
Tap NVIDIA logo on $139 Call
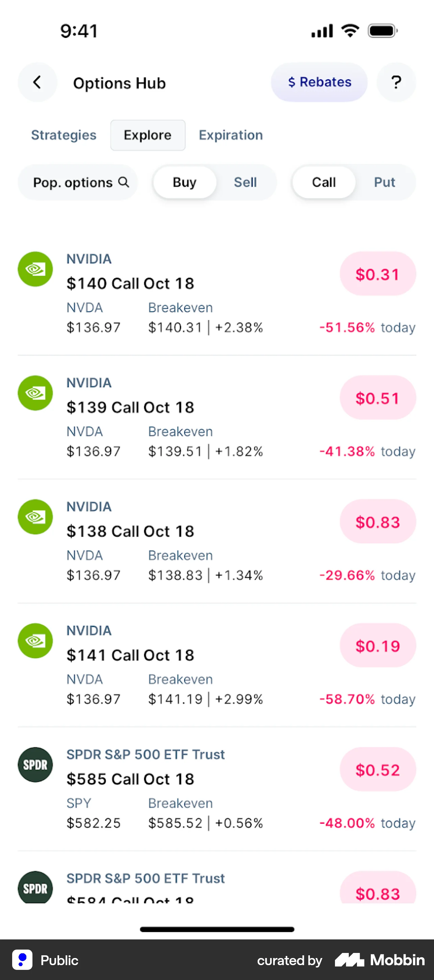[35, 393]
